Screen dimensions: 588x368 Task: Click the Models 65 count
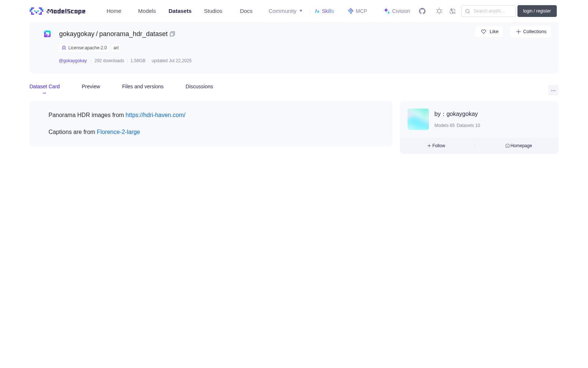444,125
